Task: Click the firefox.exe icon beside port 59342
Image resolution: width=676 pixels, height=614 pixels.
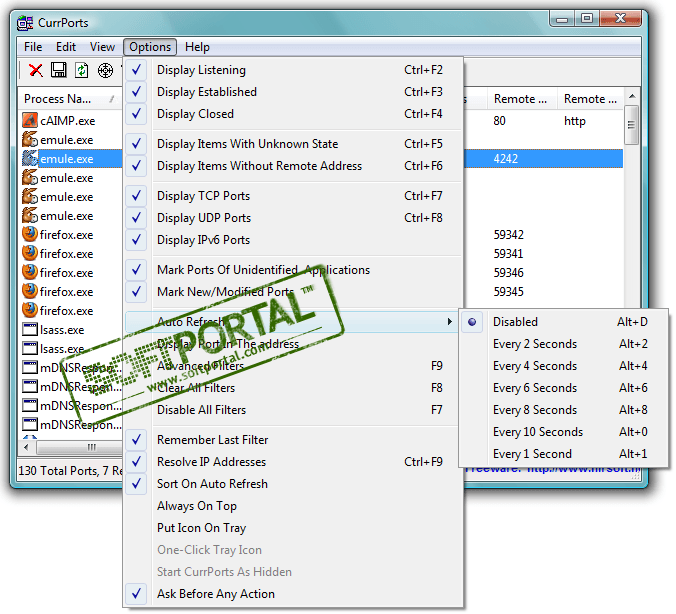Action: coord(30,235)
